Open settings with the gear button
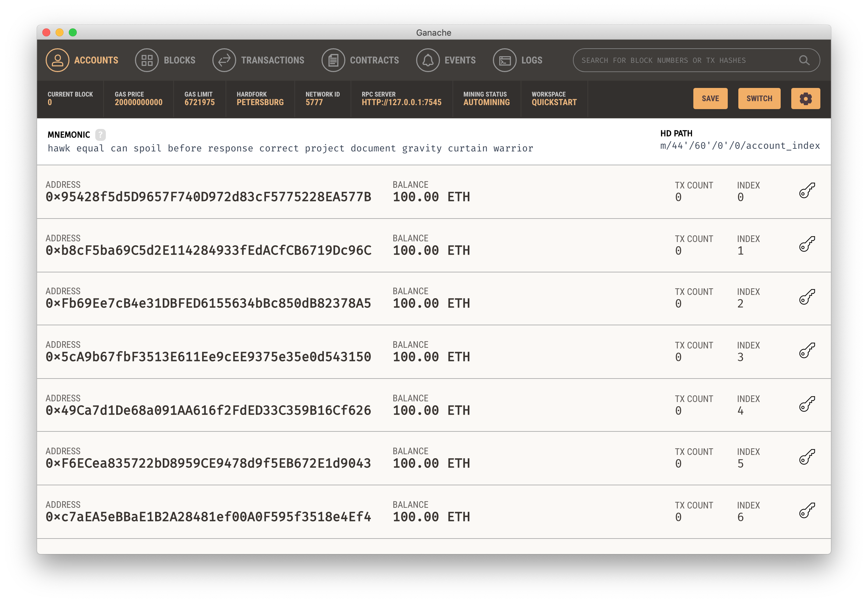Viewport: 868px width, 603px height. [805, 99]
